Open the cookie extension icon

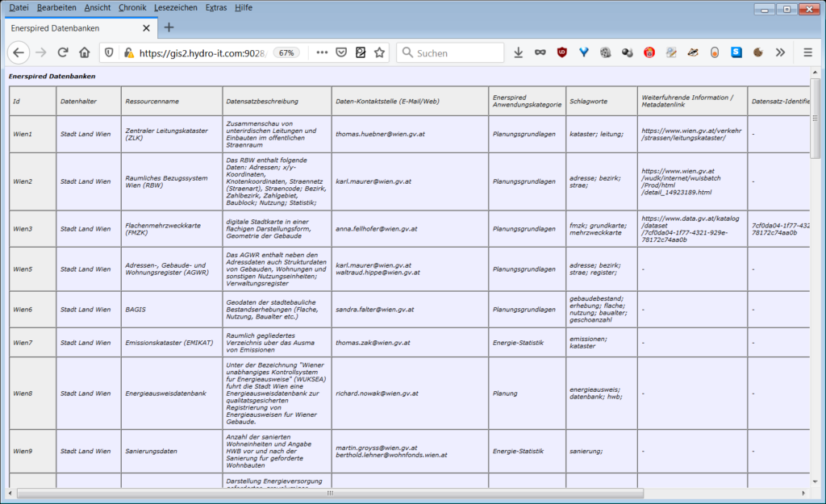pyautogui.click(x=758, y=52)
